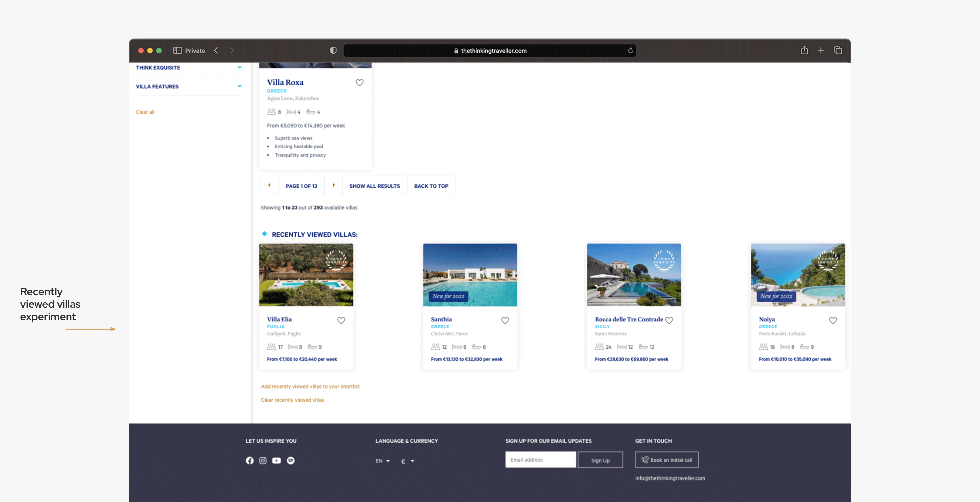
Task: Open the Rocca delle Tre Contrade thumbnail
Action: tap(634, 275)
